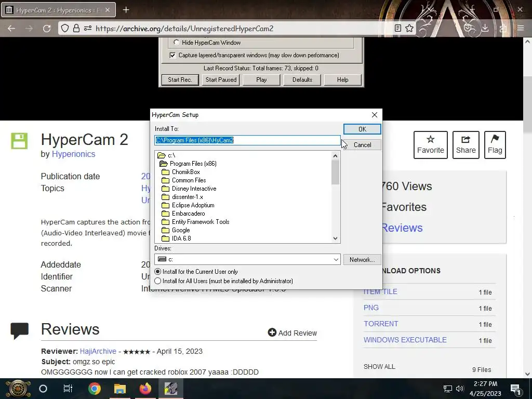The height and width of the screenshot is (399, 532).
Task: Close the HyperCam 2 browser tab
Action: coord(108,10)
